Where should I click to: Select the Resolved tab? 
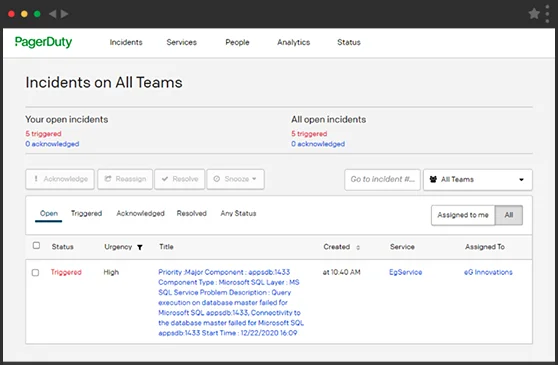pos(191,213)
